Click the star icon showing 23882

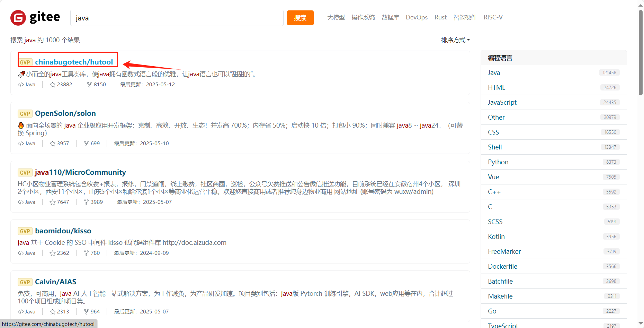53,85
